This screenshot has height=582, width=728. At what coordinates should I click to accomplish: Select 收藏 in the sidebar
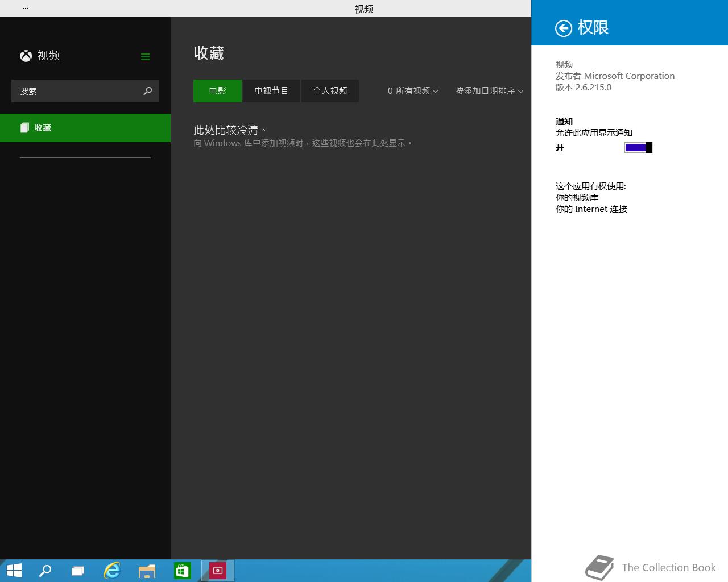[85, 128]
